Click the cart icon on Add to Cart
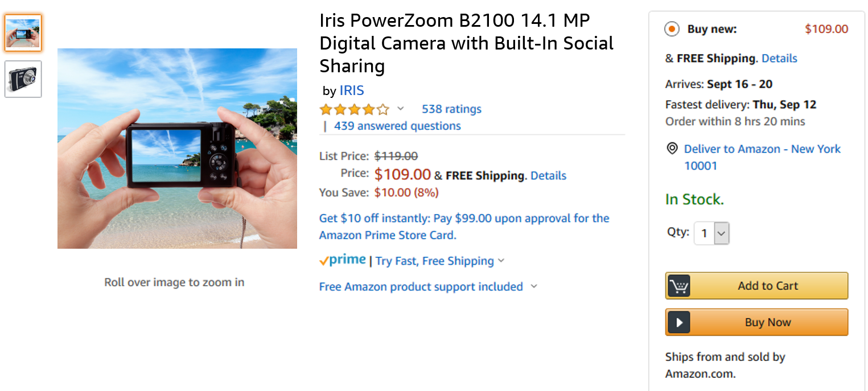 click(x=678, y=285)
